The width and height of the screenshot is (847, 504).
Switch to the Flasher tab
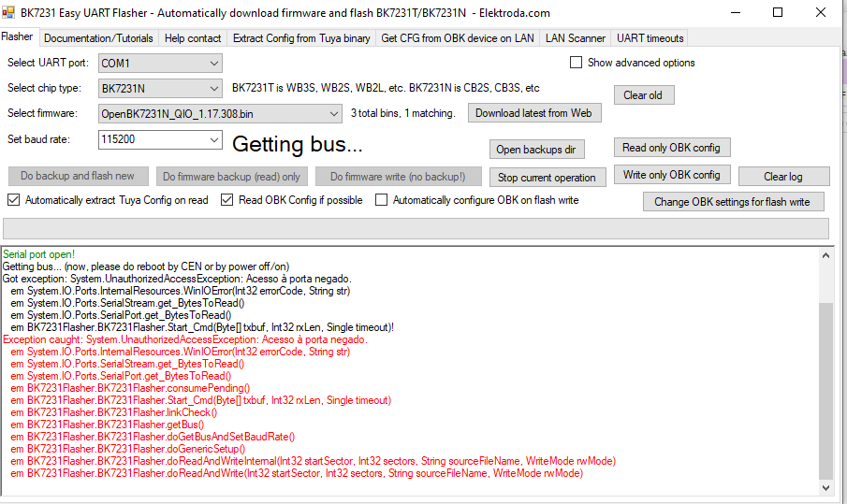coord(17,36)
